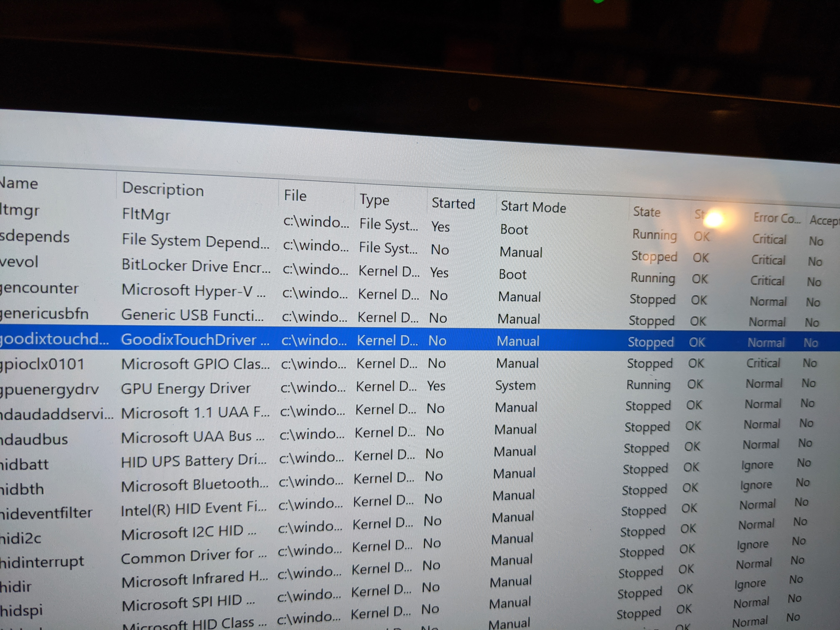The image size is (840, 630).
Task: Select the Microsoft Infrared HID row
Action: click(194, 580)
